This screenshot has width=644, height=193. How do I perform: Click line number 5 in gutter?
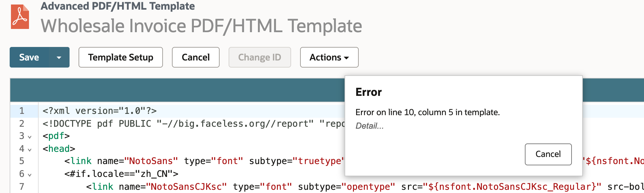pos(22,161)
